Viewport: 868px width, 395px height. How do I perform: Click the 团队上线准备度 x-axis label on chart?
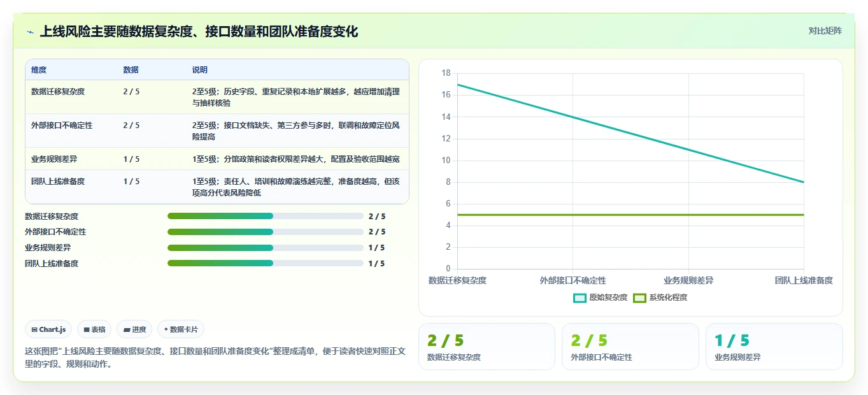[804, 280]
